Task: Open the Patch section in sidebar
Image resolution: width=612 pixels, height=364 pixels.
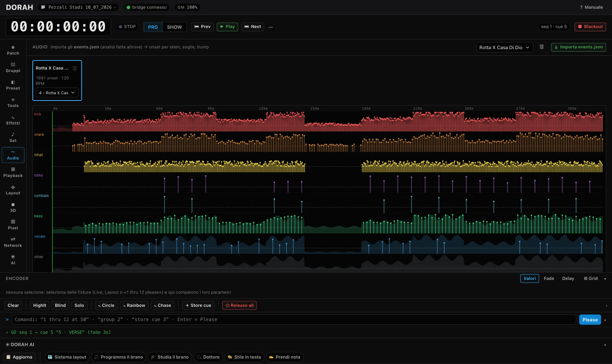Action: 13,50
